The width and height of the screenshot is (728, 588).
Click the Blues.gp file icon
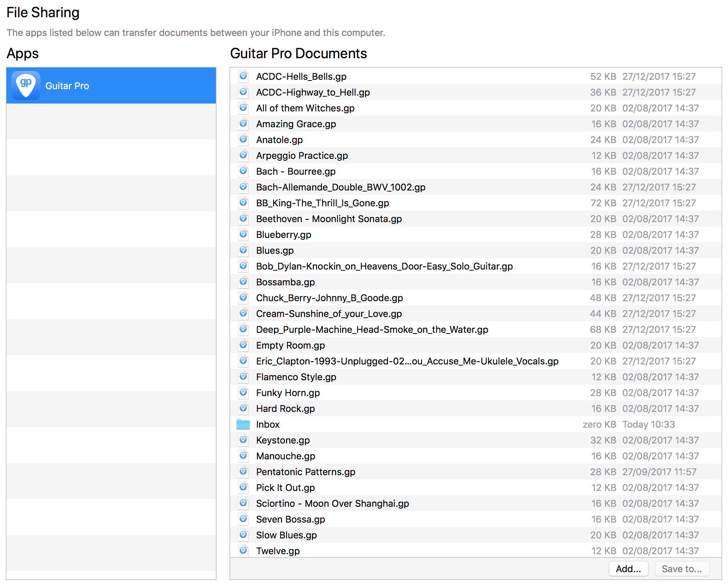pyautogui.click(x=244, y=250)
